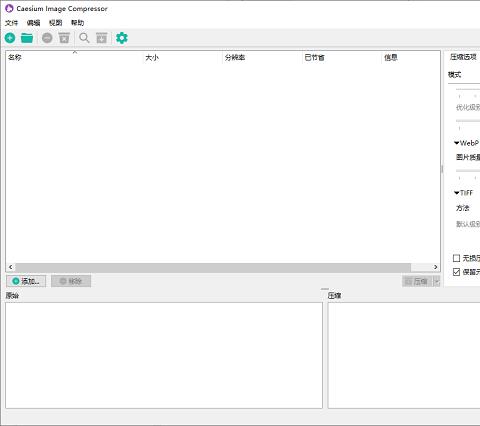The width and height of the screenshot is (480, 426).
Task: Click the 压缩 button
Action: pyautogui.click(x=417, y=282)
